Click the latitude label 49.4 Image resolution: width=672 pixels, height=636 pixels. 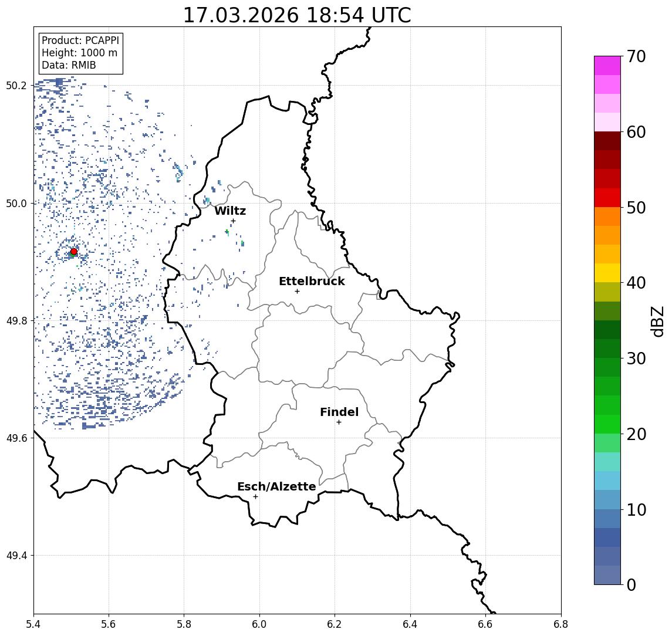[x=16, y=556]
